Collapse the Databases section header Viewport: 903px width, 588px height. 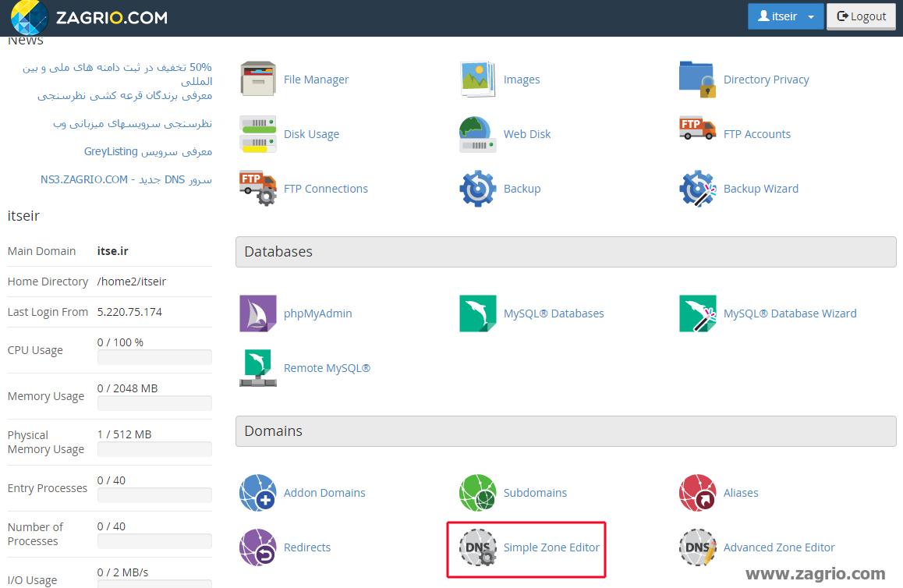click(565, 252)
